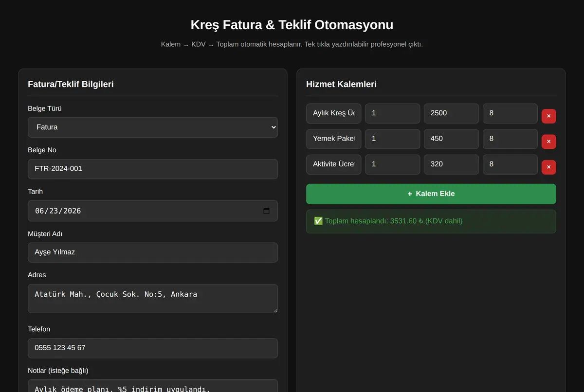This screenshot has width=584, height=392.
Task: Open the Belge Türü dropdown
Action: (153, 127)
